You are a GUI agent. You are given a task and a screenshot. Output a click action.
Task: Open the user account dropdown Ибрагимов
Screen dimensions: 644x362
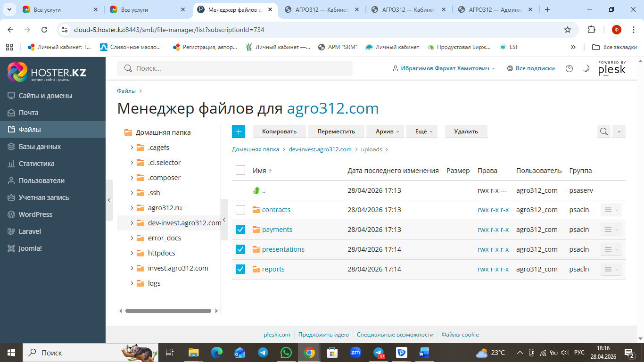(444, 68)
